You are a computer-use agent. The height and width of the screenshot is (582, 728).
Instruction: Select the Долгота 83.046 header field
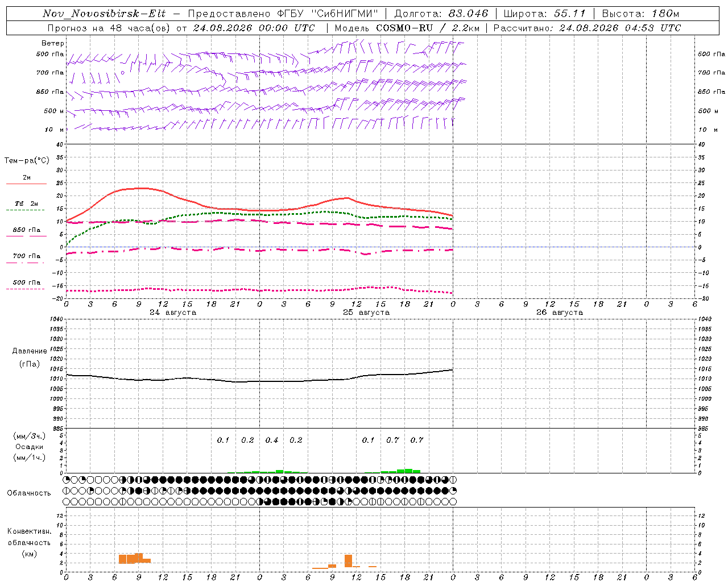click(x=441, y=14)
